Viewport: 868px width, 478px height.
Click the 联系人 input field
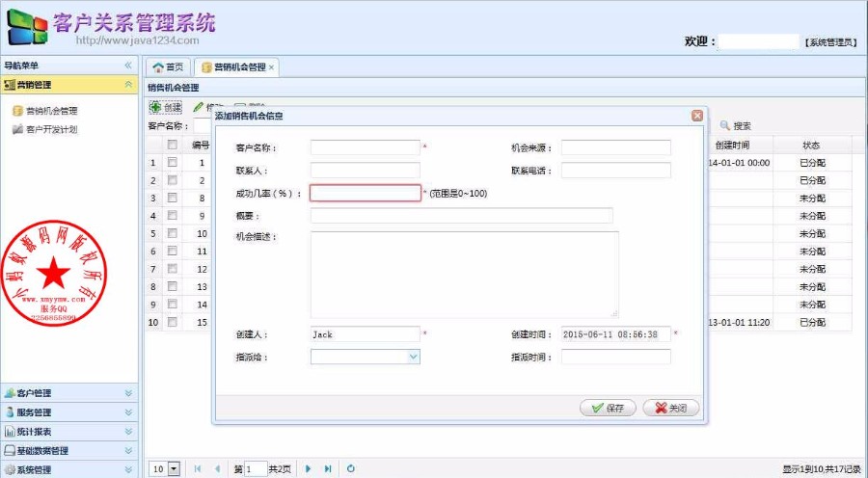click(x=366, y=170)
